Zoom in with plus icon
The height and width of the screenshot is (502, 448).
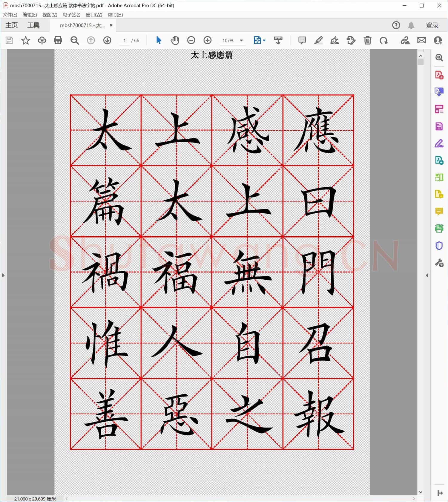click(x=208, y=40)
